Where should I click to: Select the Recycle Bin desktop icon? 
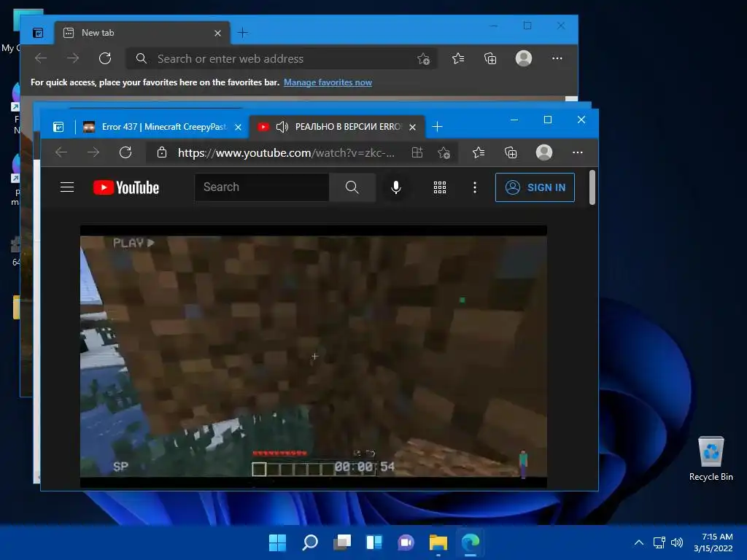(x=711, y=459)
